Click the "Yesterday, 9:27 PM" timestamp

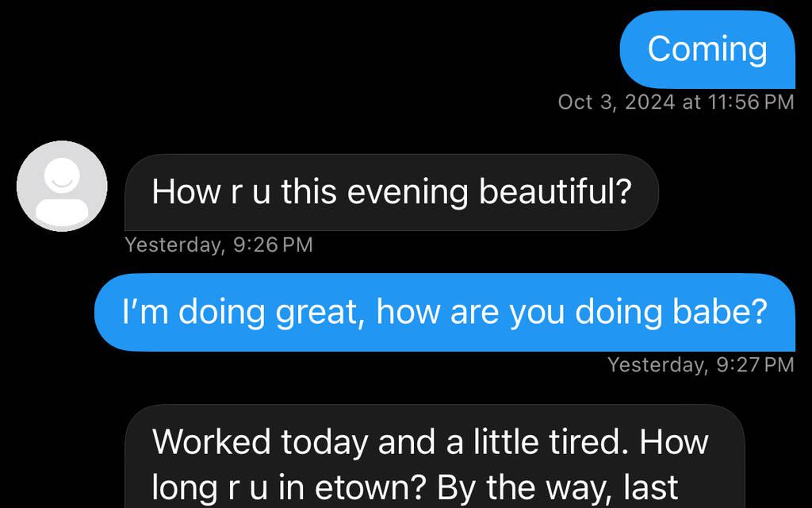(700, 364)
